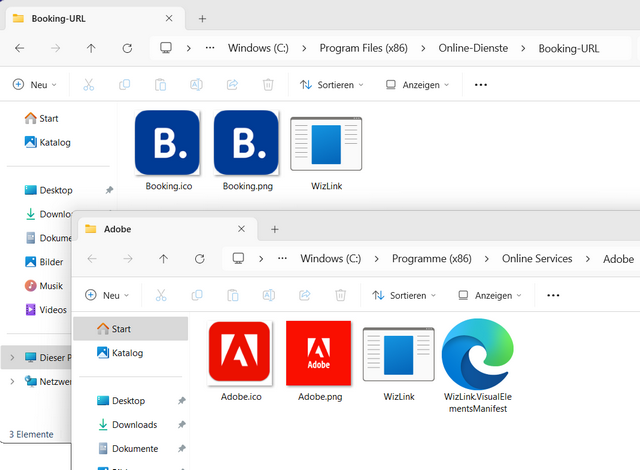
Task: Open more options ellipsis in Booking-URL toolbar
Action: (480, 84)
